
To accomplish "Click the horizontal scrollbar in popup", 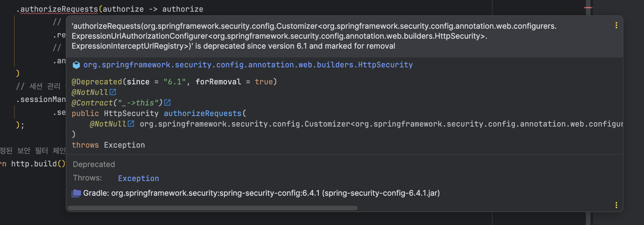I will 213,208.
